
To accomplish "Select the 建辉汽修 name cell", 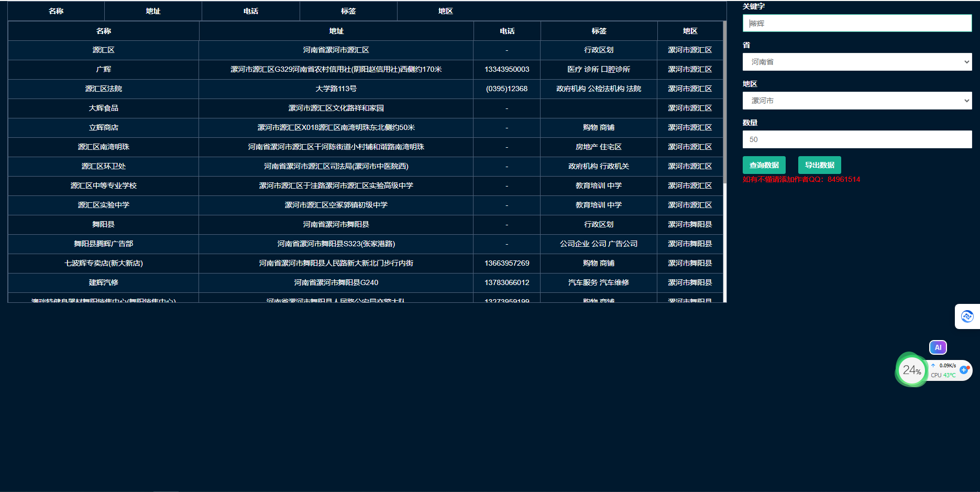I will (x=103, y=282).
